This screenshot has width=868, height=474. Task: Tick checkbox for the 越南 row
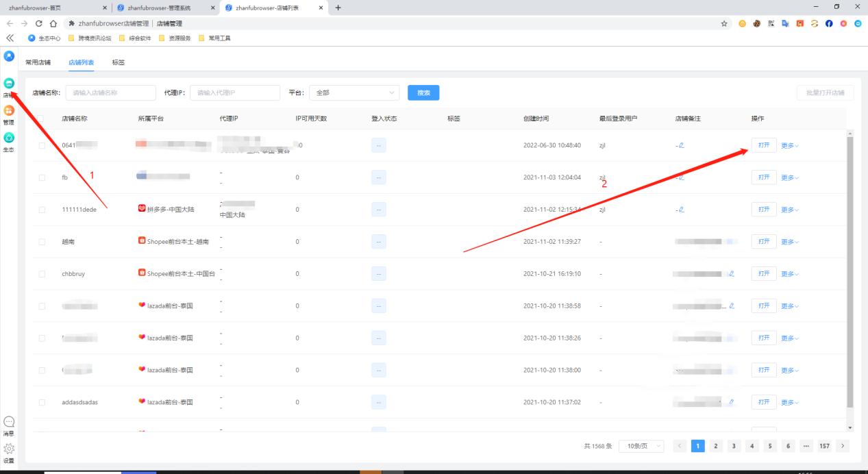click(42, 242)
